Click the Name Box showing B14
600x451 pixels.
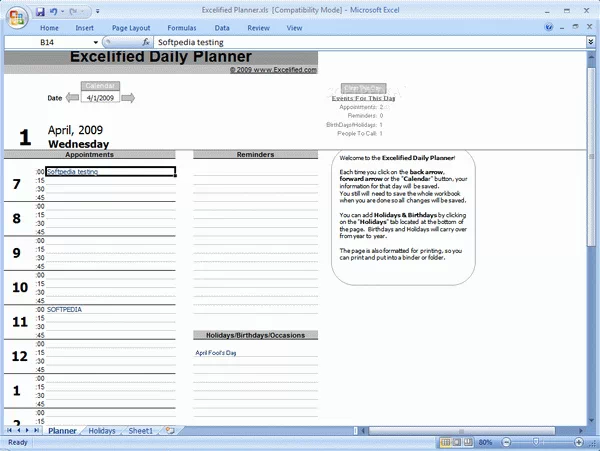coord(47,42)
